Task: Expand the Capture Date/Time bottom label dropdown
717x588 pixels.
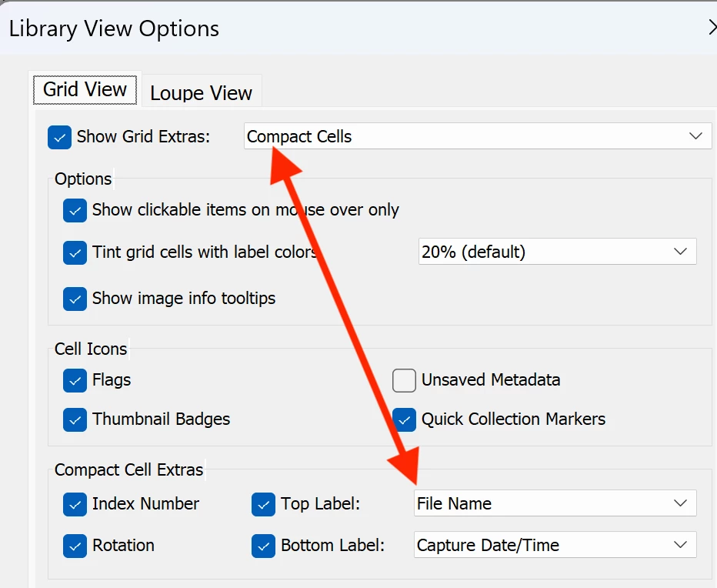Action: point(554,545)
